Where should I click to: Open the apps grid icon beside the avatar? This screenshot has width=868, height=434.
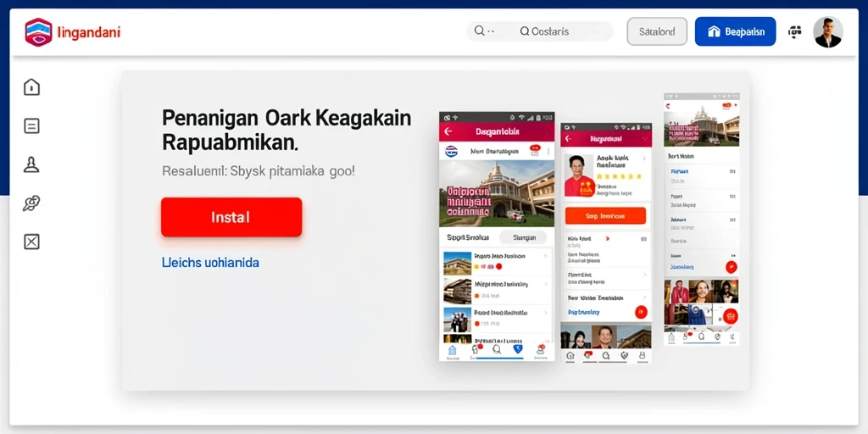[795, 31]
